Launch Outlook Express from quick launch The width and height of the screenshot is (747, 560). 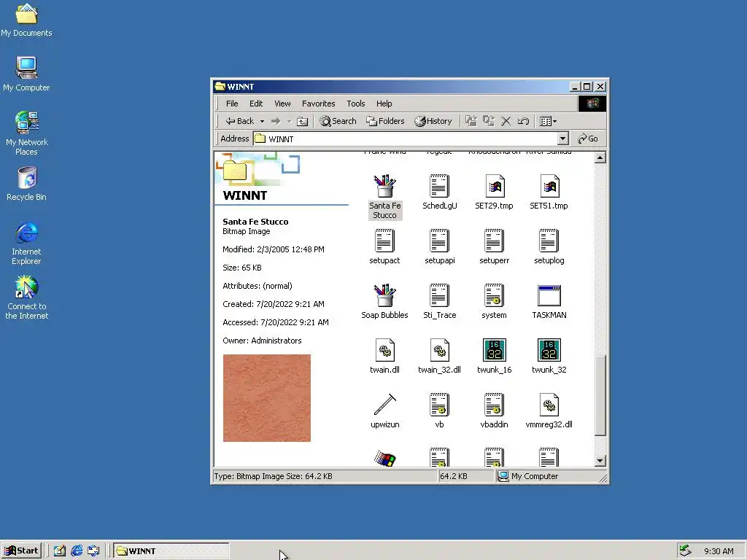click(94, 551)
